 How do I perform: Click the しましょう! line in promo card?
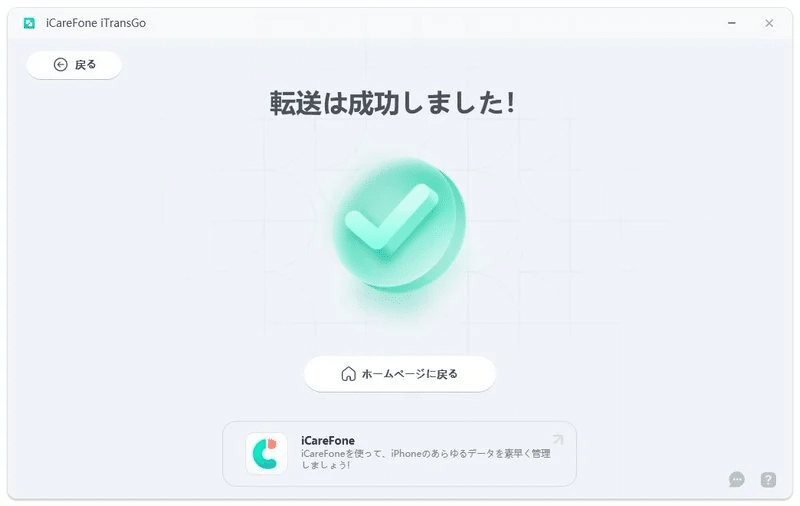tap(326, 465)
